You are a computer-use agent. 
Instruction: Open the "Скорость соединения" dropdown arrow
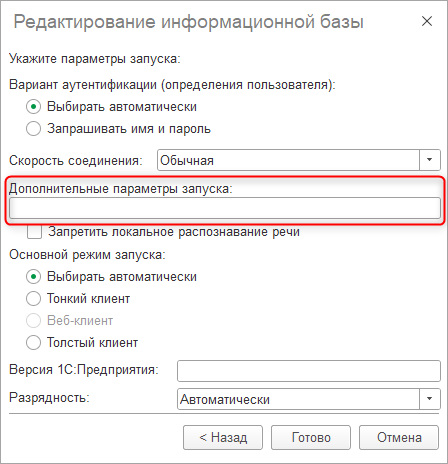coord(429,160)
